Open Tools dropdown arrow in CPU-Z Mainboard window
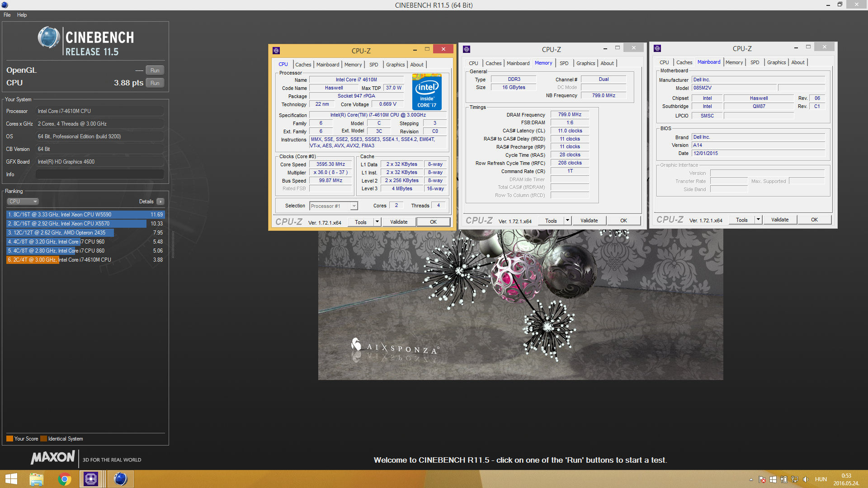Image resolution: width=868 pixels, height=488 pixels. (758, 220)
